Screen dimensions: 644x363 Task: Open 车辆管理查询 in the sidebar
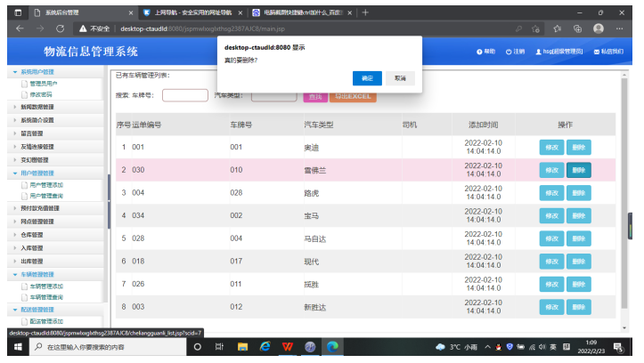46,297
